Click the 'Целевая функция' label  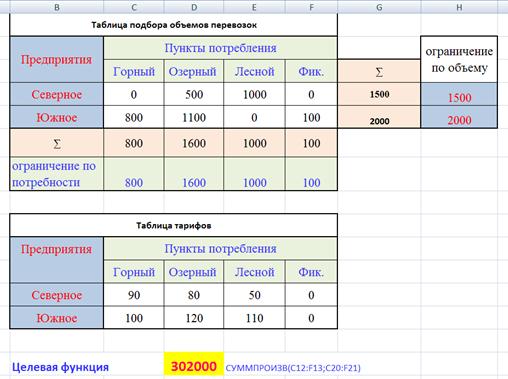click(60, 367)
